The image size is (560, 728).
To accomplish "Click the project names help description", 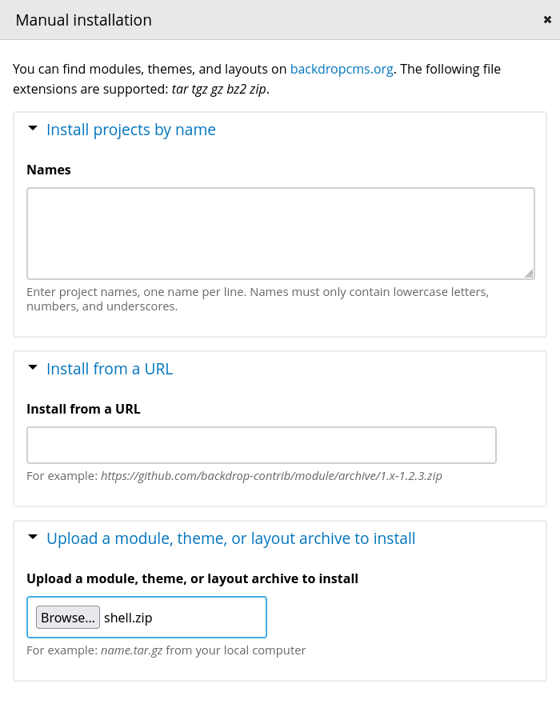I will (x=256, y=298).
